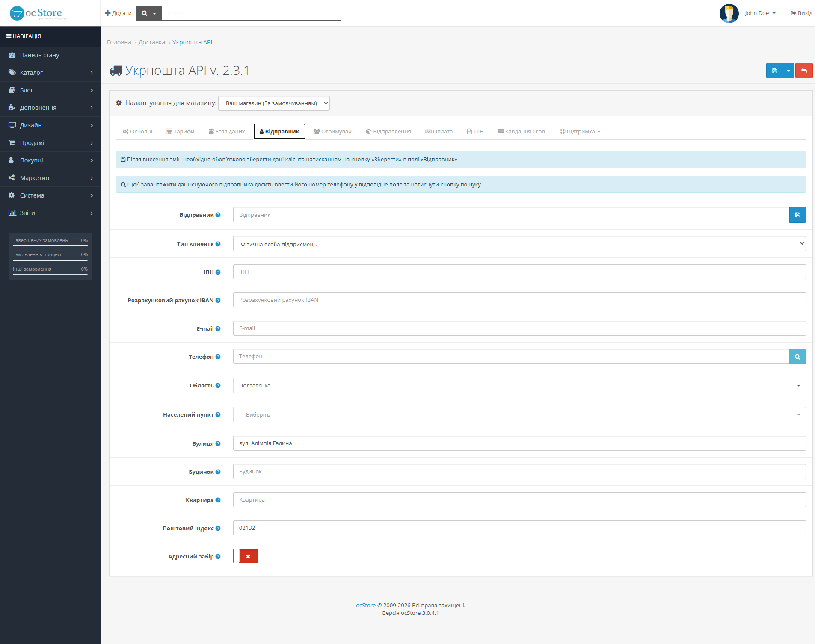The height and width of the screenshot is (644, 815).
Task: Click the search icon next to Телефон field
Action: [797, 357]
